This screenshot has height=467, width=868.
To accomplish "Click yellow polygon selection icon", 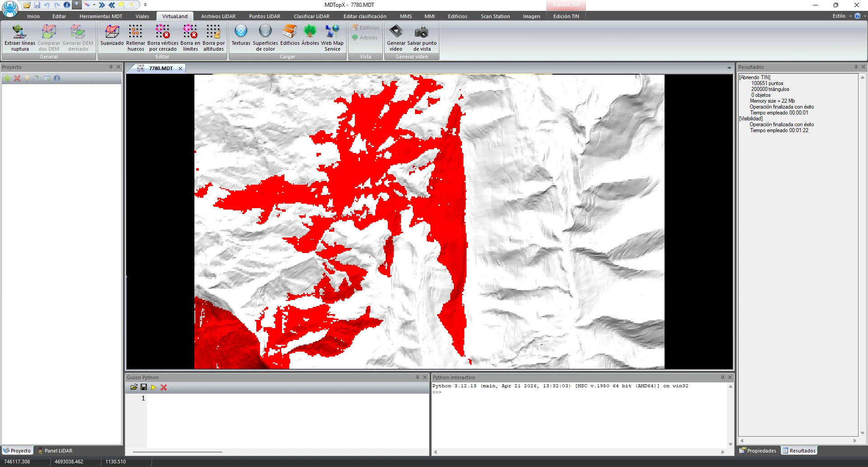I will (122, 5).
